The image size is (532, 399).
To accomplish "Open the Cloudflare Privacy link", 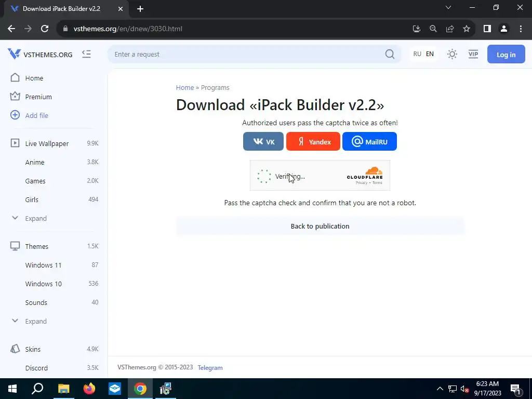I will 362,183.
